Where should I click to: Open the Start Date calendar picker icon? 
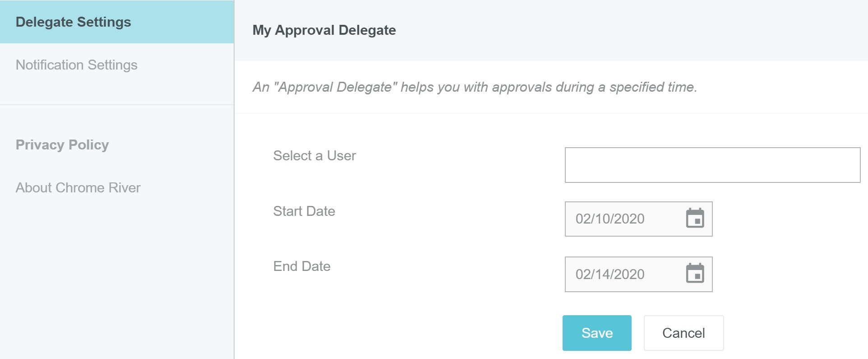695,219
